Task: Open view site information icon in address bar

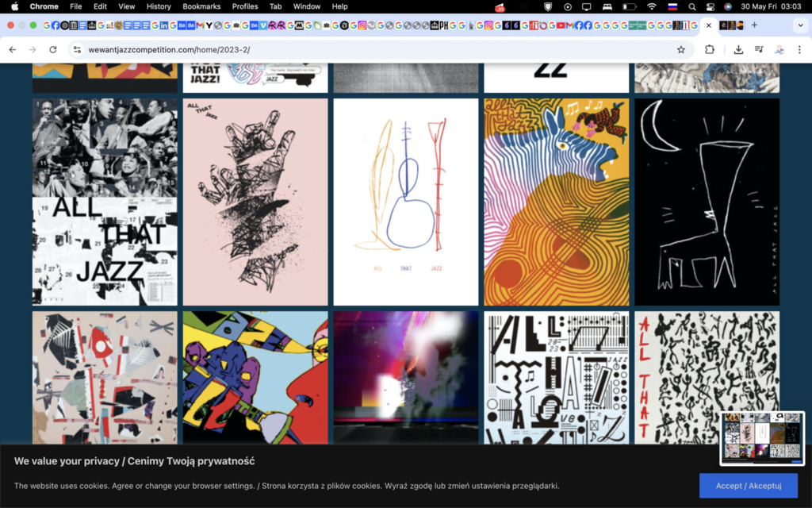Action: click(77, 49)
